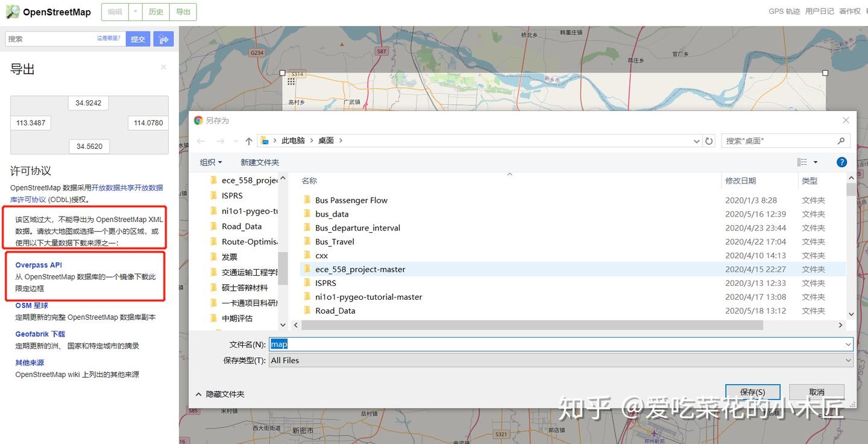This screenshot has width=868, height=444.
Task: Switch to the 历史 tab
Action: 156,11
